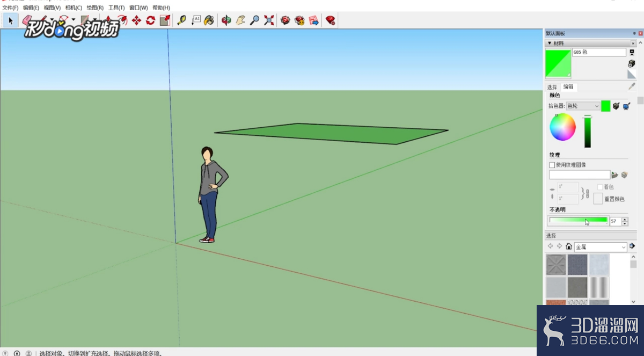This screenshot has width=644, height=356.
Task: Toggle the 着色 checkbox
Action: coord(600,187)
